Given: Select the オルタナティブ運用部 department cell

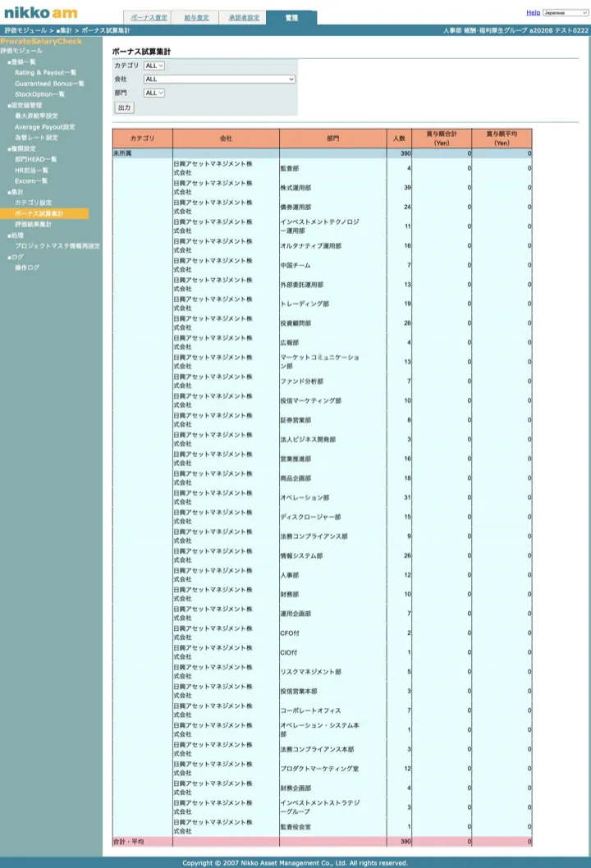Looking at the screenshot, I should click(333, 246).
